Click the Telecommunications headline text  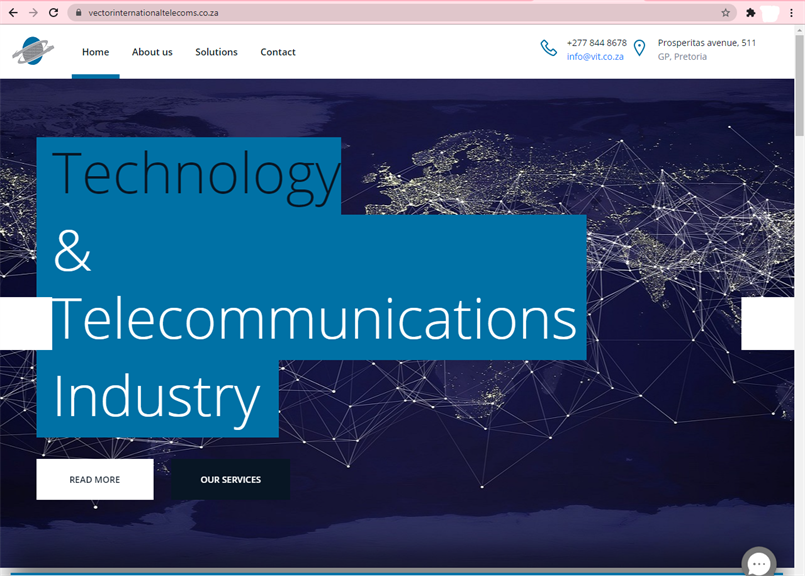pyautogui.click(x=314, y=320)
